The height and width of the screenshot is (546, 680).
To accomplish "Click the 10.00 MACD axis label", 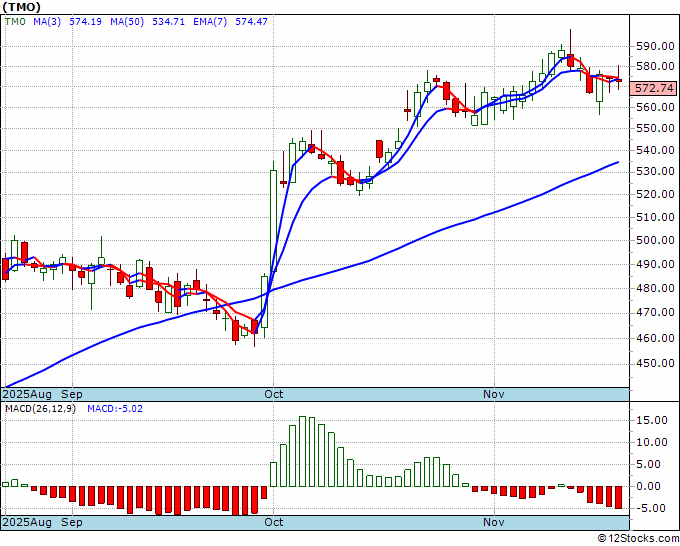I will (652, 442).
